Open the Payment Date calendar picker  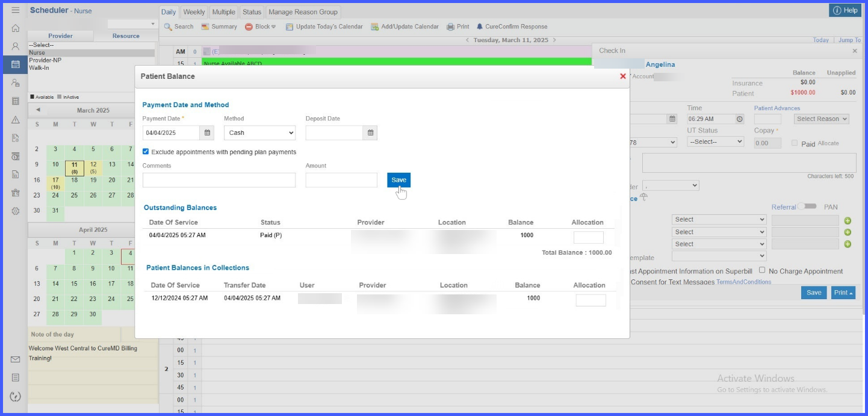(x=207, y=133)
